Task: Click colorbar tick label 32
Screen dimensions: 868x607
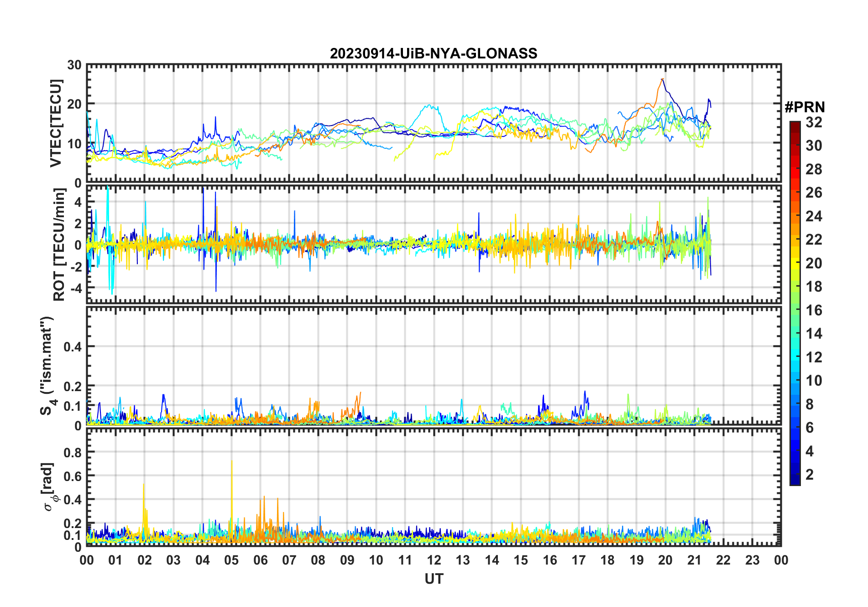Action: [x=814, y=122]
